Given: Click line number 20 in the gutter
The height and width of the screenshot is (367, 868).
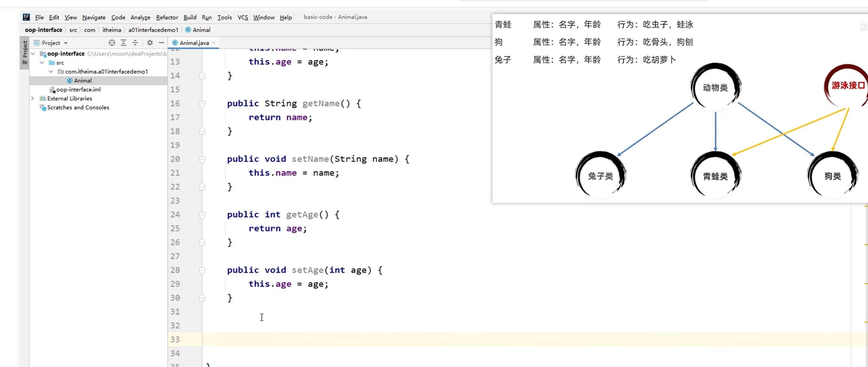Looking at the screenshot, I should point(175,159).
